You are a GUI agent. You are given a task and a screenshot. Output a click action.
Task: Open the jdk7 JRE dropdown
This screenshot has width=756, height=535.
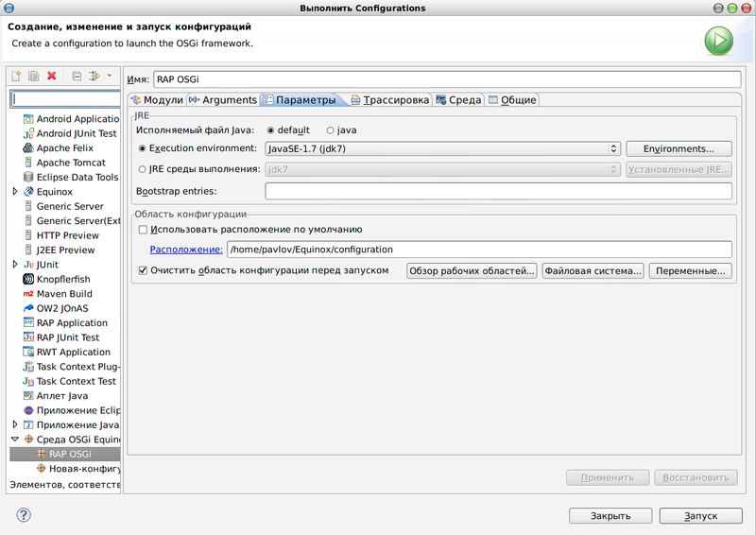[x=442, y=169]
